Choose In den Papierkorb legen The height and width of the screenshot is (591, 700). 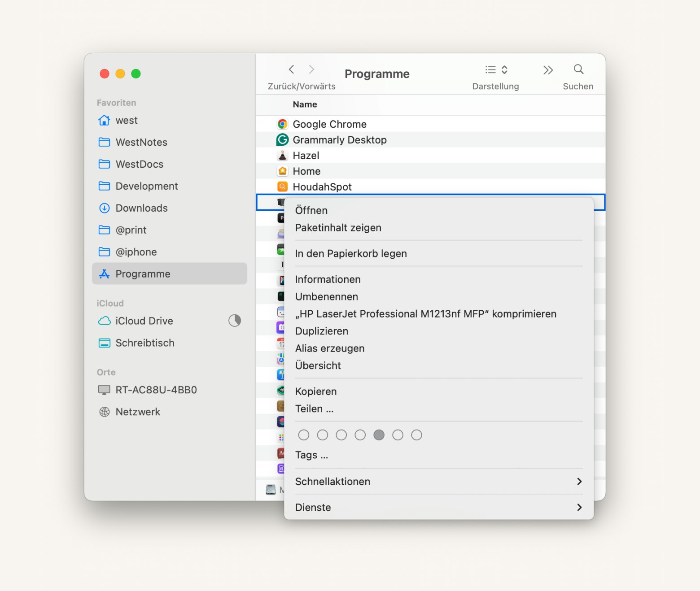point(439,254)
